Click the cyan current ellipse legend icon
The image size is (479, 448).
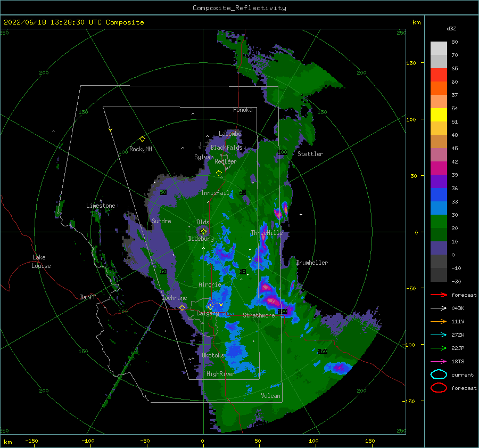coord(439,374)
